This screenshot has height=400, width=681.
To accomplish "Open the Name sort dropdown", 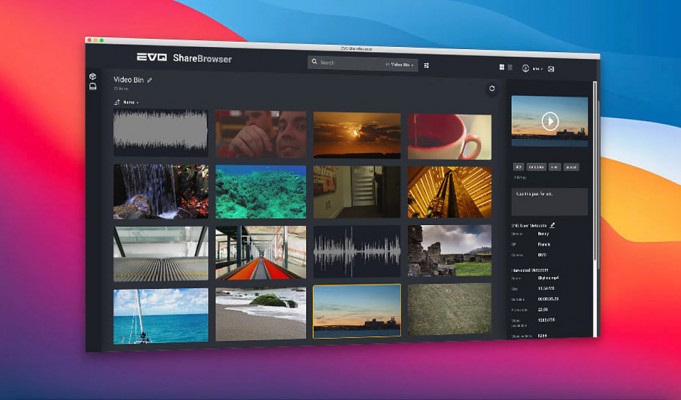I will (131, 102).
